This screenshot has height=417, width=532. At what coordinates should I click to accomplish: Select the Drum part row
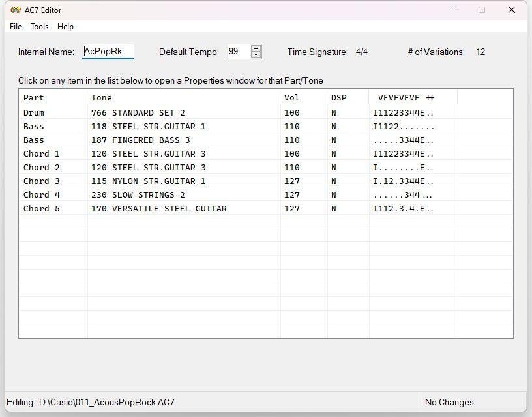tap(265, 112)
